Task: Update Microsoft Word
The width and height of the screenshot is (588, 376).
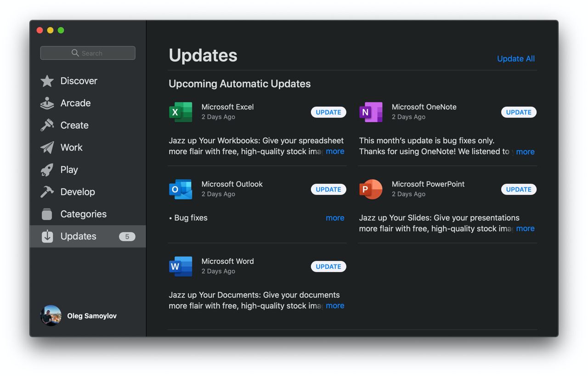Action: 328,267
